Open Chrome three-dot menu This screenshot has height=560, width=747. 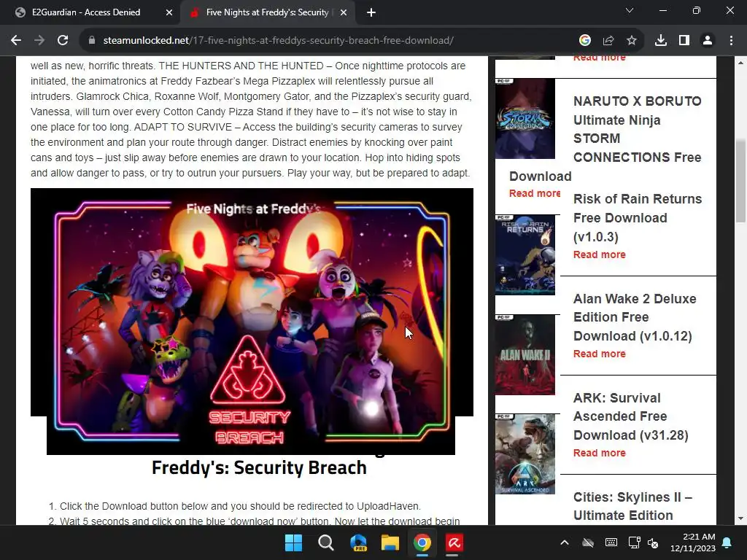tap(731, 41)
